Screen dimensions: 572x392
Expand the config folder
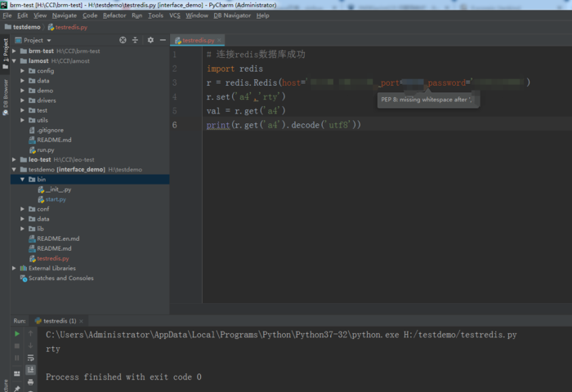pos(22,71)
